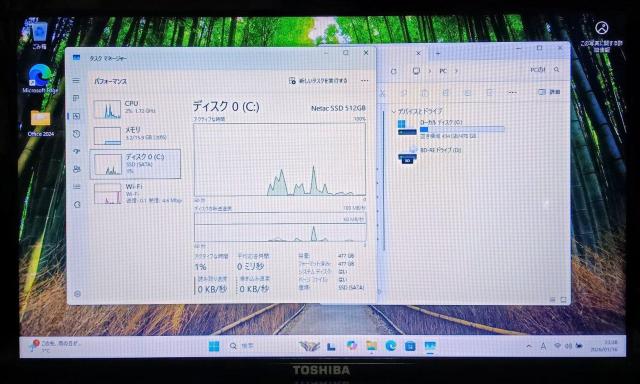Open the Windows Start menu
The height and width of the screenshot is (384, 640).
pyautogui.click(x=214, y=346)
